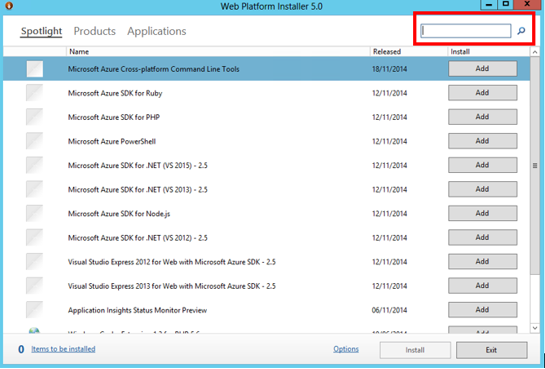This screenshot has width=545, height=369.
Task: Switch to the Spotlight tab
Action: 41,31
